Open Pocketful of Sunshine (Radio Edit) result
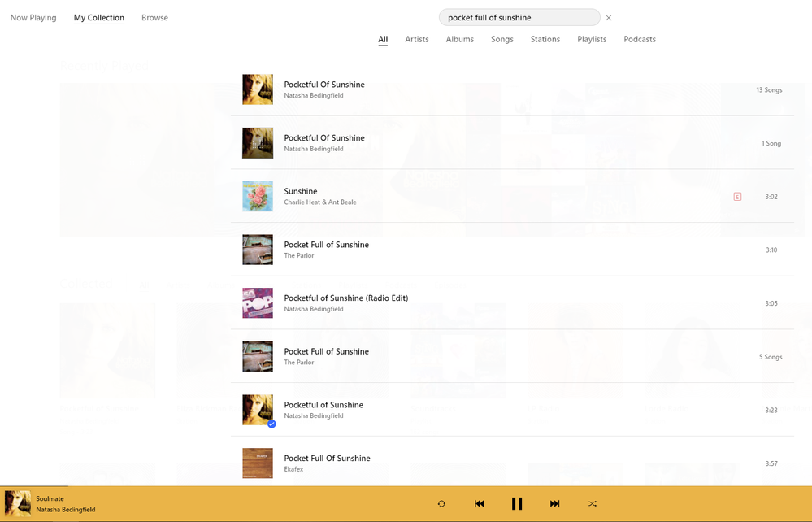 [345, 298]
